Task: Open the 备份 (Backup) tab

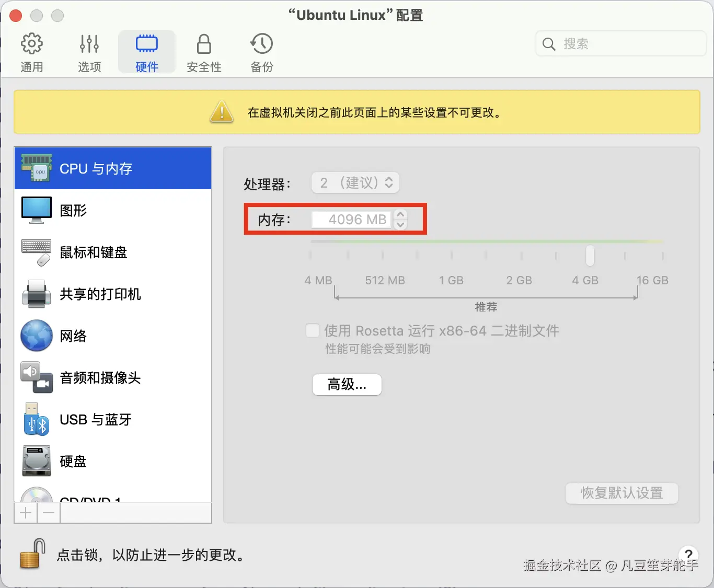Action: click(x=262, y=52)
